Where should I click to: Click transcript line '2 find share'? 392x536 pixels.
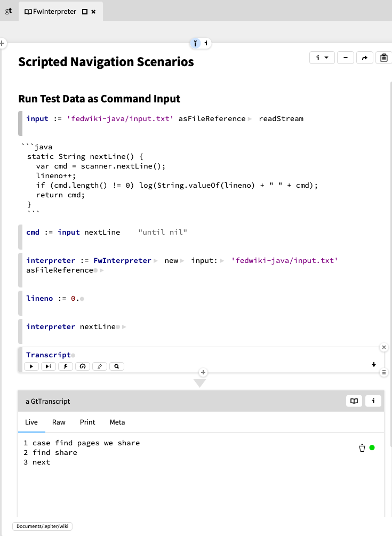[50, 453]
